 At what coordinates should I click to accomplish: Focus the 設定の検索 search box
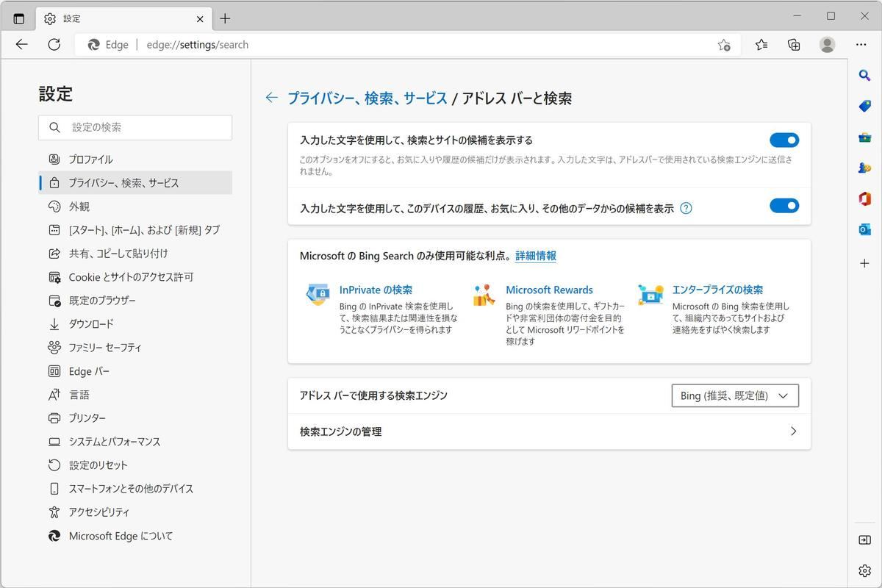135,127
